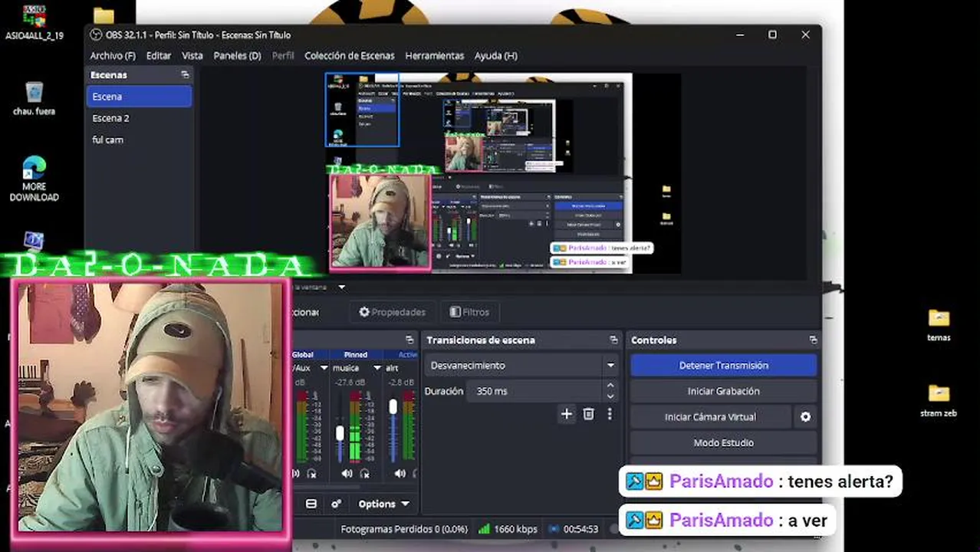The height and width of the screenshot is (552, 980).
Task: Select the Escena scene
Action: (139, 97)
